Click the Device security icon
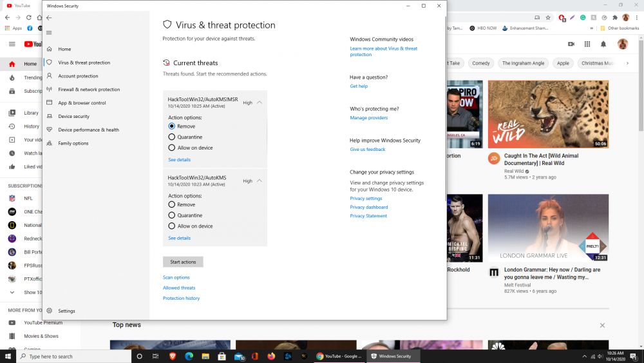Viewport: 644px width, 363px height. [x=50, y=117]
